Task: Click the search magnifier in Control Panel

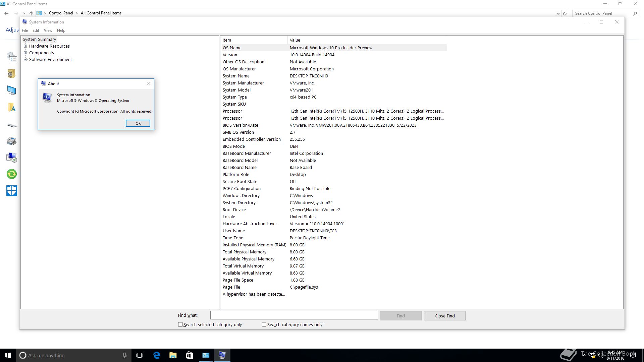Action: (635, 13)
